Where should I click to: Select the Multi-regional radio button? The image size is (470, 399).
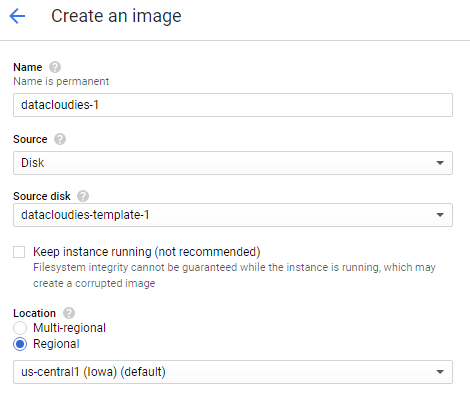(20, 328)
